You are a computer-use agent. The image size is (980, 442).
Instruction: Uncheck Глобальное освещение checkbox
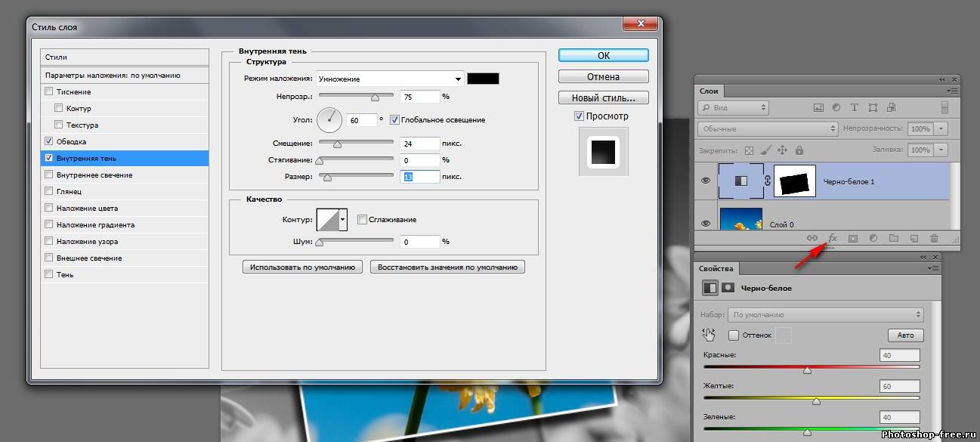point(394,120)
